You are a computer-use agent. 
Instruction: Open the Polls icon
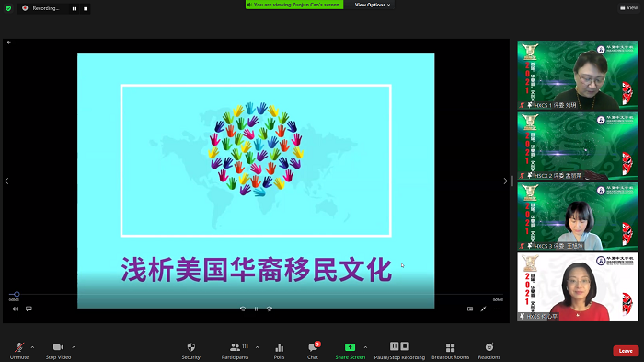click(280, 351)
